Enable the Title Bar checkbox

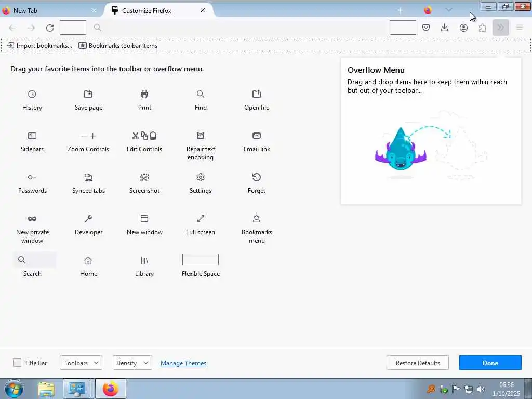[x=17, y=363]
